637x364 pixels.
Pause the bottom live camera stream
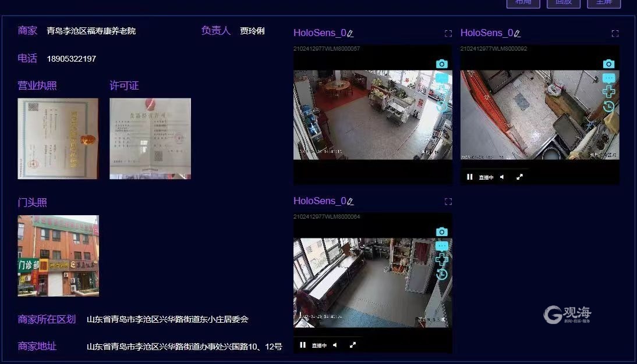pyautogui.click(x=303, y=345)
